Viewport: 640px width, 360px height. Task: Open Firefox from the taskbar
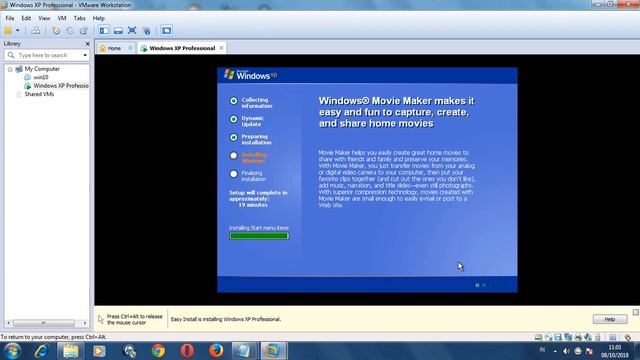click(x=216, y=351)
